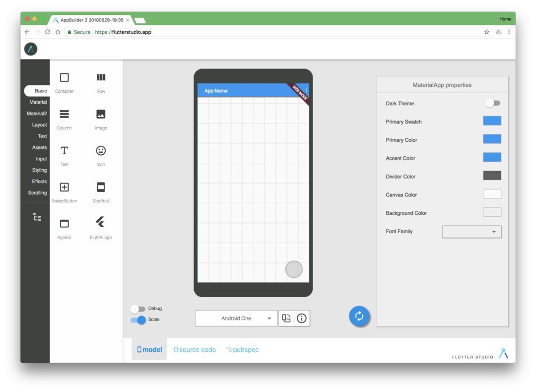Click the Divider Color swatch
The width and height of the screenshot is (536, 392).
click(492, 175)
